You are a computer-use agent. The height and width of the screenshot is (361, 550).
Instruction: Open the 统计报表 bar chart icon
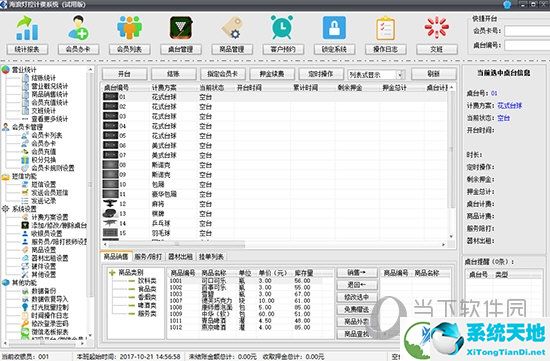[27, 28]
